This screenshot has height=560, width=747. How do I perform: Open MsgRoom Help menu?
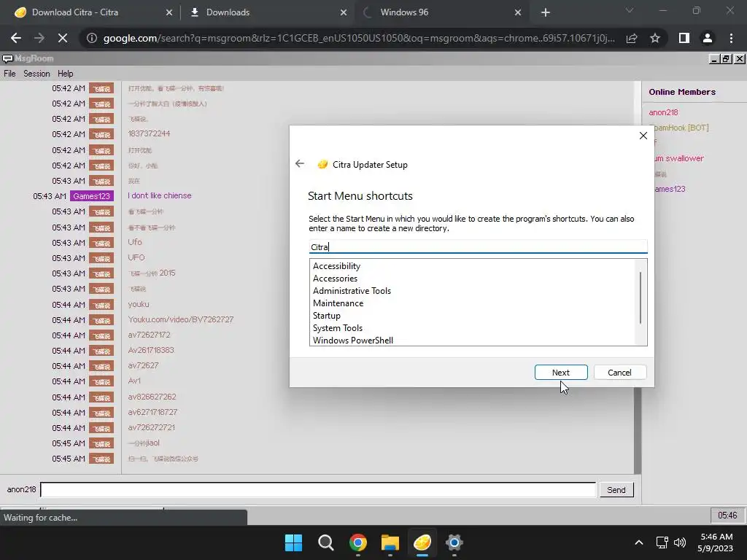[x=65, y=74]
